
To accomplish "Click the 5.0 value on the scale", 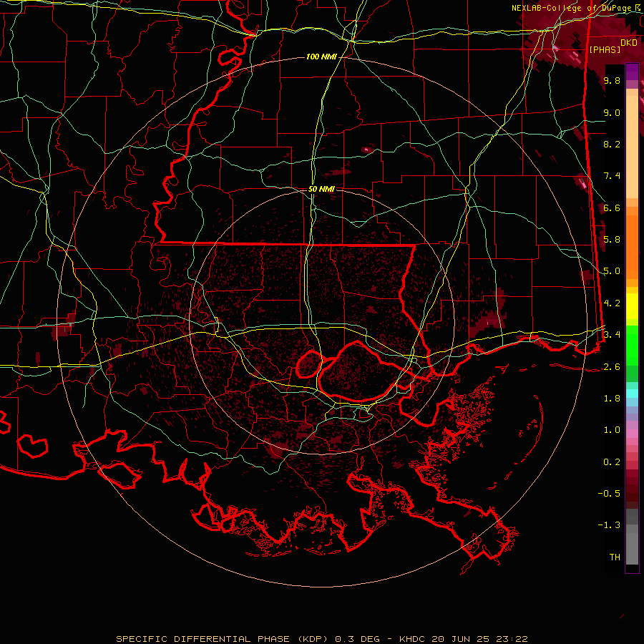I will pyautogui.click(x=612, y=271).
